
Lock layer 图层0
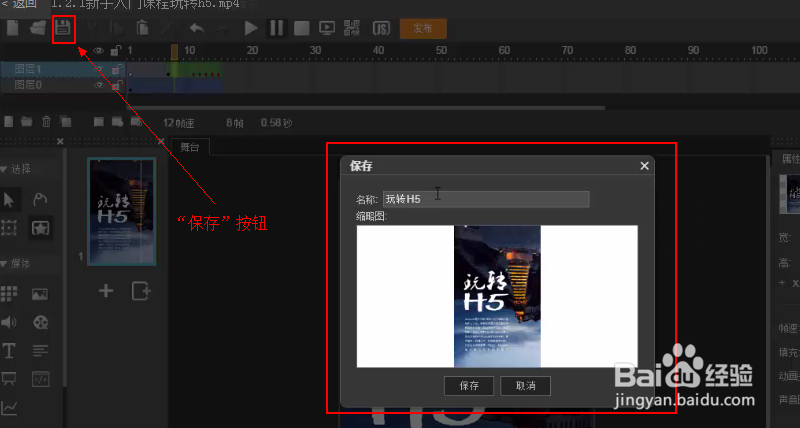point(117,85)
